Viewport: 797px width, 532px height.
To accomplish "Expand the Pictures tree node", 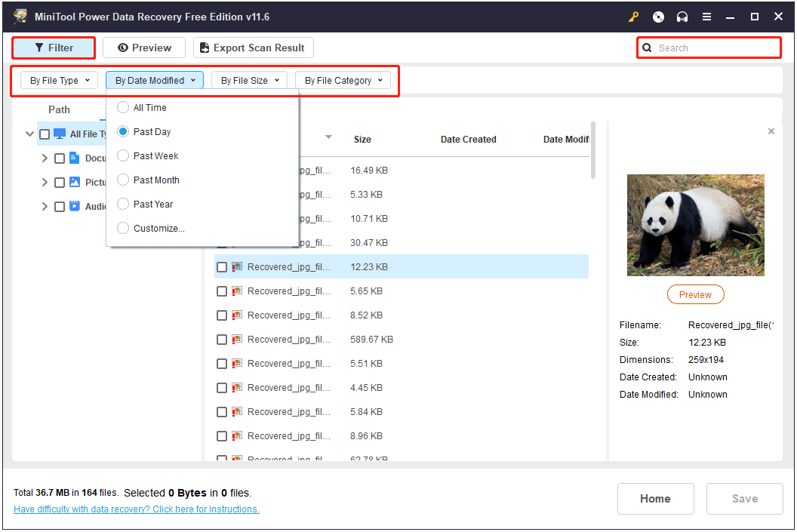I will click(x=45, y=183).
